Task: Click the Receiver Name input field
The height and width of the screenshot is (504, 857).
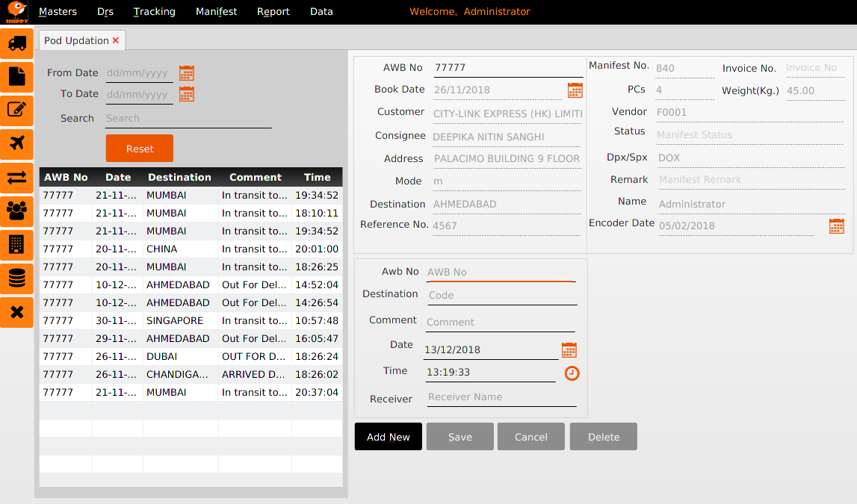Action: [501, 397]
